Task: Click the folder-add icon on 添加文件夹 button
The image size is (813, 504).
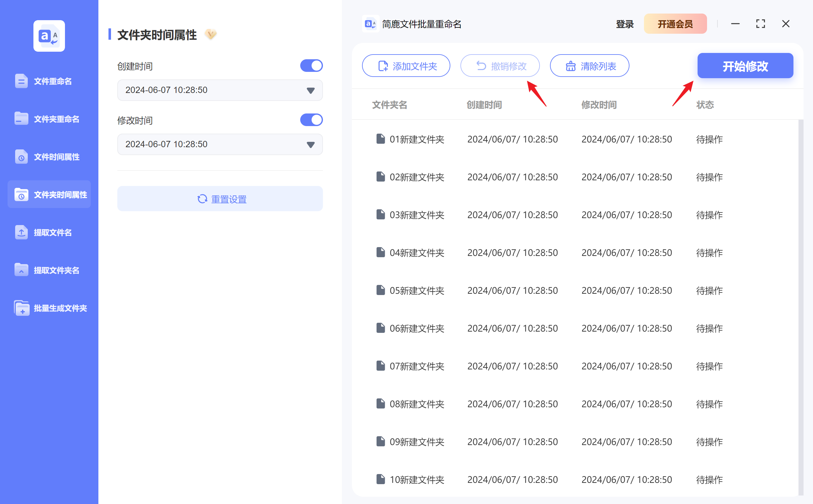Action: click(x=383, y=66)
